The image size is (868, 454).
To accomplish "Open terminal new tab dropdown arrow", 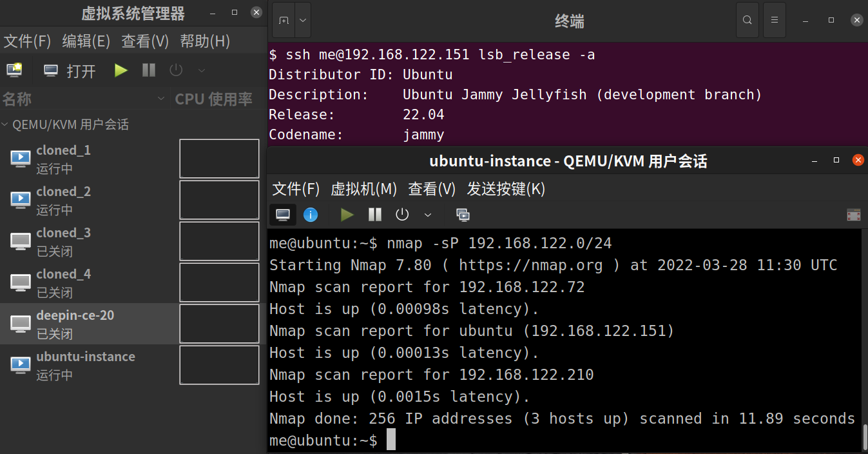I will pos(303,21).
